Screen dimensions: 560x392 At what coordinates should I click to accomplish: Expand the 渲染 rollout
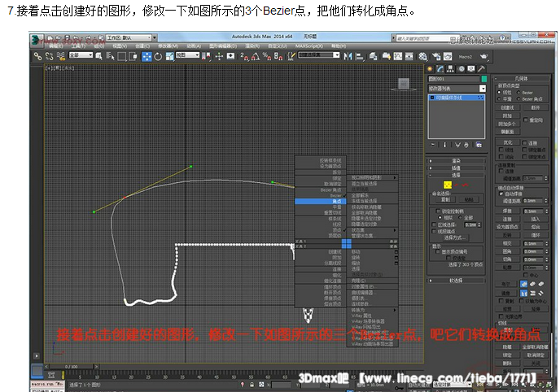(x=456, y=161)
